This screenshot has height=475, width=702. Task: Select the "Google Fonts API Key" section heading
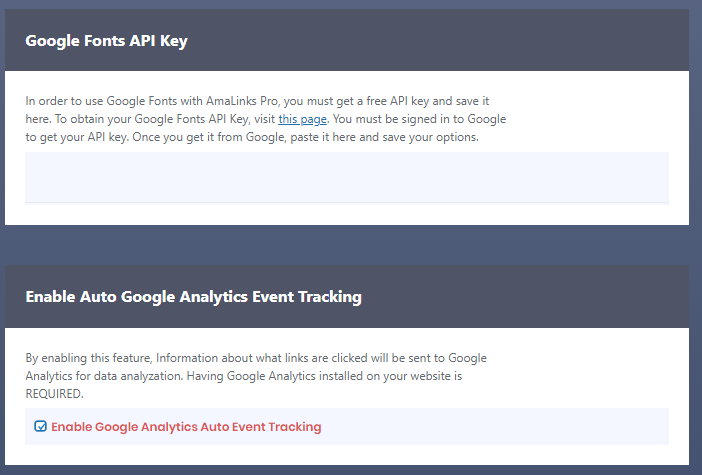point(106,41)
